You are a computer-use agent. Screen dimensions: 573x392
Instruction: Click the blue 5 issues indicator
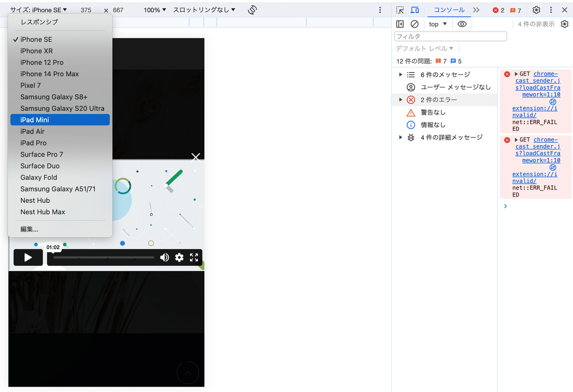point(456,61)
